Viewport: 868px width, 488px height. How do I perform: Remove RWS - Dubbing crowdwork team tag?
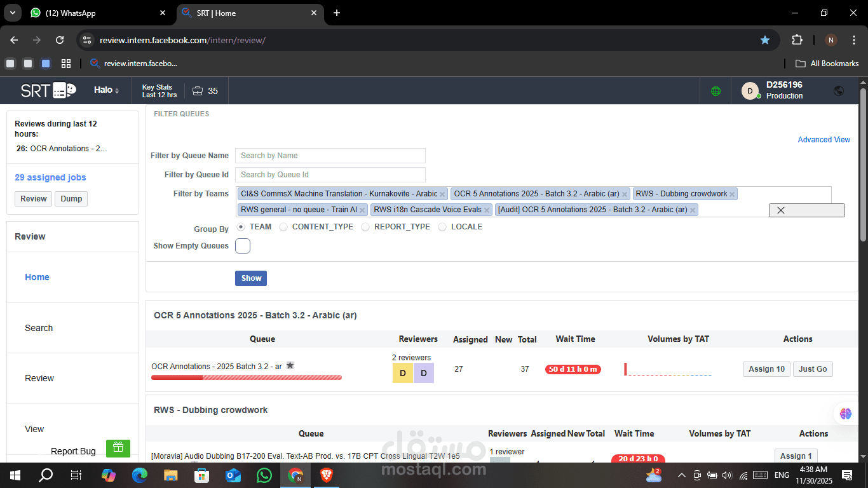point(732,194)
